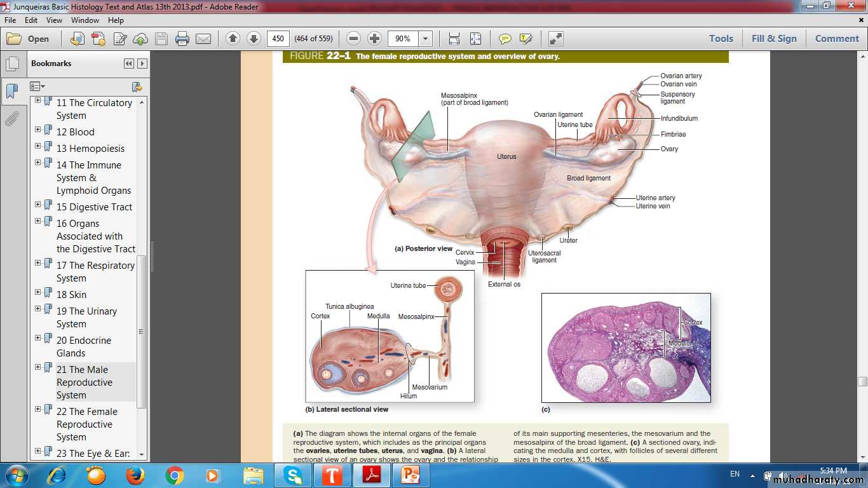Screen dimensions: 868x488
Task: Zoom out using the minus button
Action: [x=354, y=39]
